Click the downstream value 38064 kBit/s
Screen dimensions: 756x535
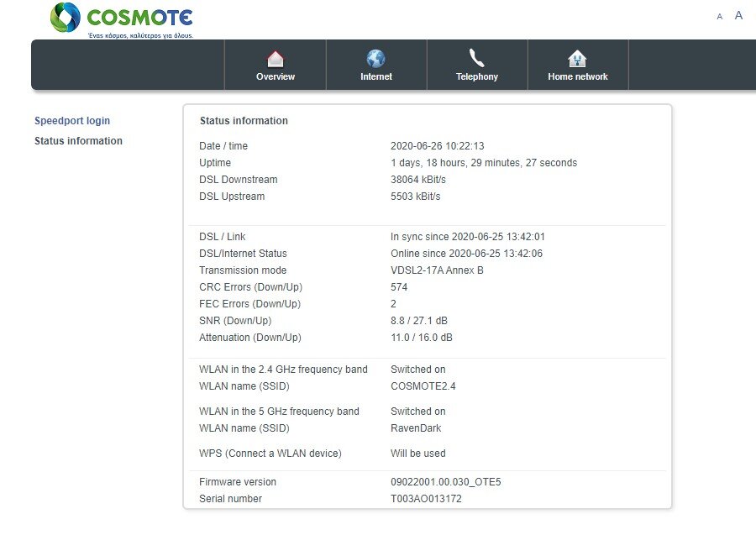click(x=418, y=180)
